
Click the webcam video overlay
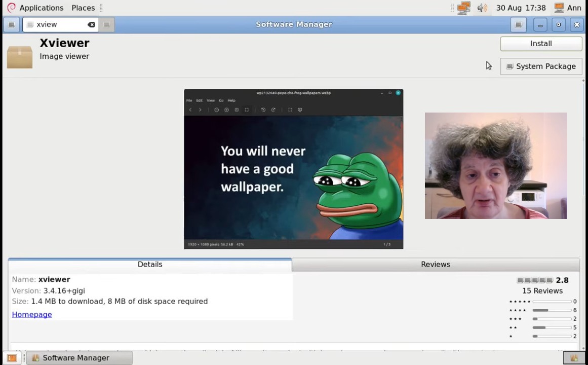point(496,166)
